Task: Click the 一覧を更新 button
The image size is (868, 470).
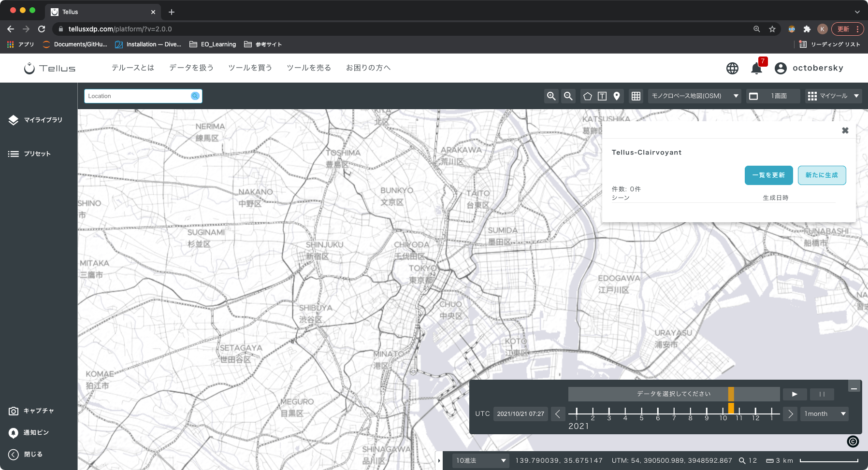Action: click(x=769, y=175)
